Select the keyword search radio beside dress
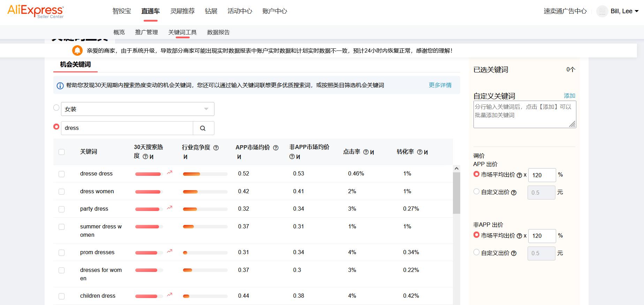Viewport: 644px width, 305px height. pyautogui.click(x=56, y=127)
